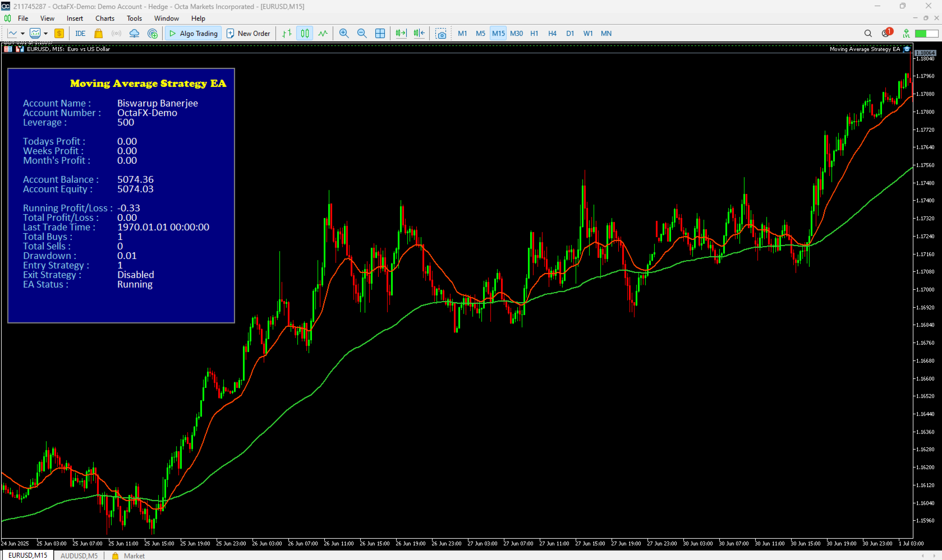Screen dimensions: 942x560
Task: Open the Market shopping bag icon
Action: [x=99, y=34]
